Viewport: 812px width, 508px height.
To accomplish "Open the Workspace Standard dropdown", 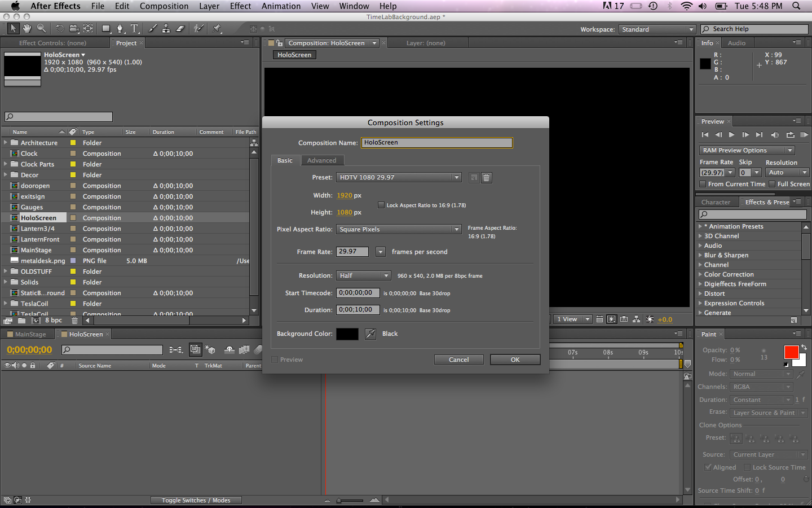I will pos(657,29).
